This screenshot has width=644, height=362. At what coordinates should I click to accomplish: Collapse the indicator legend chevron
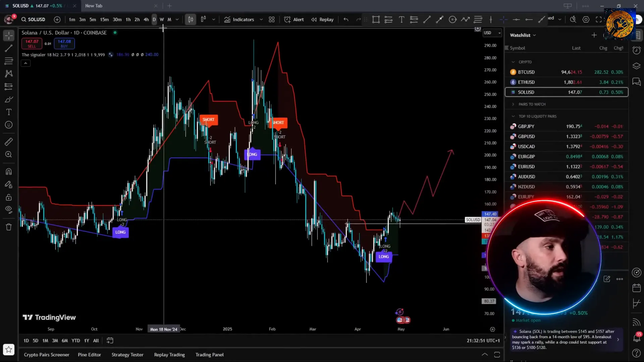pos(25,63)
